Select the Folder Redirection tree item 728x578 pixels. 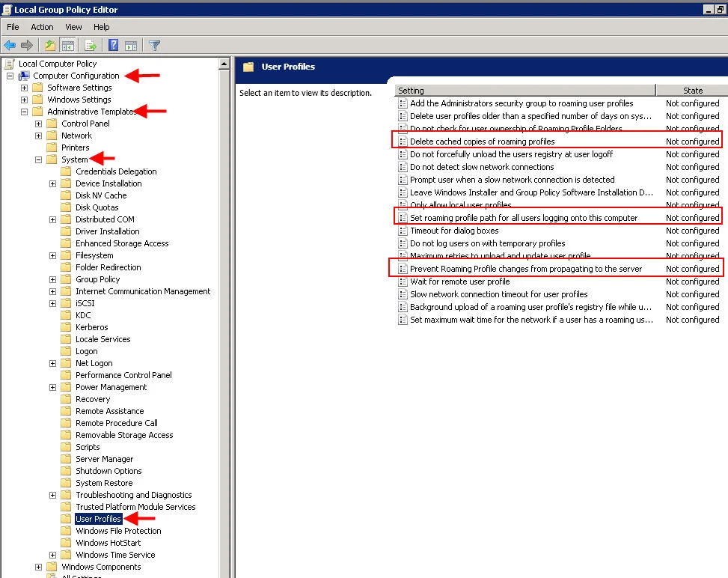click(x=108, y=267)
